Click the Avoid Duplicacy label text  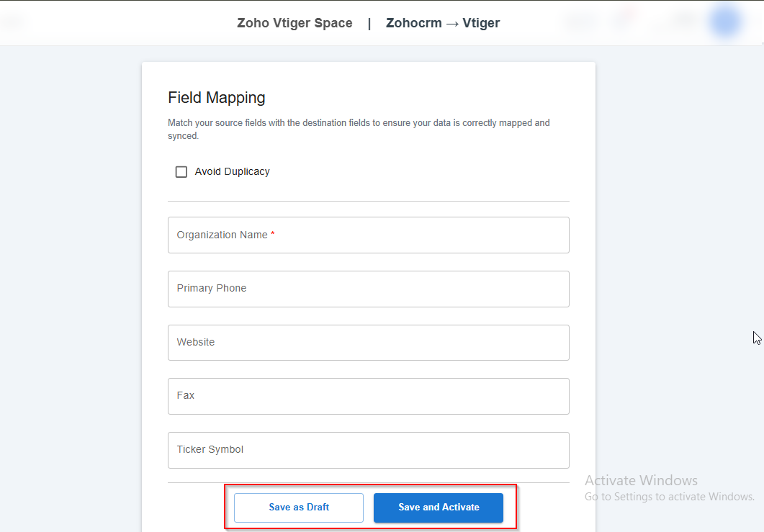click(232, 172)
